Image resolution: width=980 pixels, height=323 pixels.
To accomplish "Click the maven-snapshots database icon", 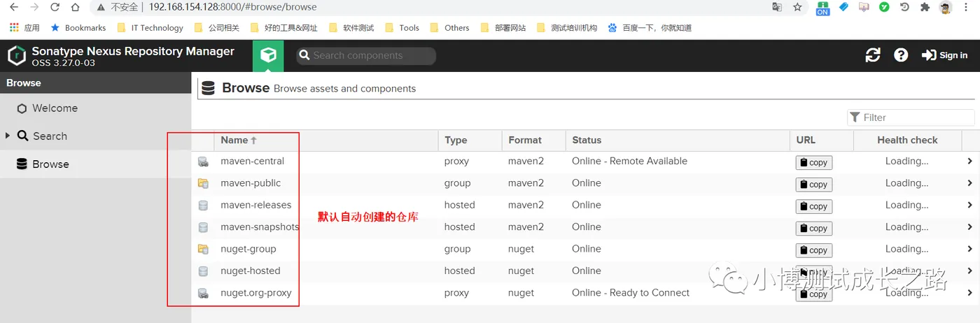I will (x=203, y=227).
